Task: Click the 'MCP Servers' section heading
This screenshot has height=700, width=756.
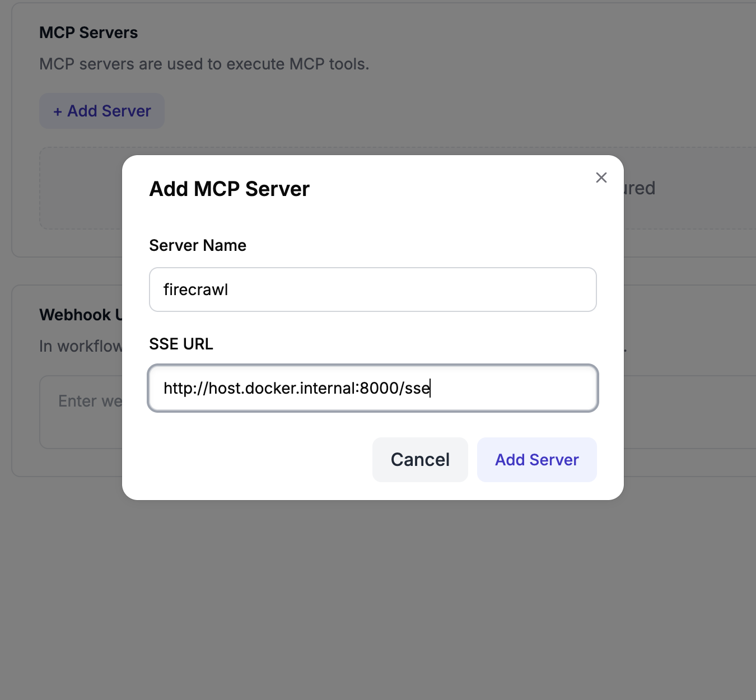Action: pos(88,32)
